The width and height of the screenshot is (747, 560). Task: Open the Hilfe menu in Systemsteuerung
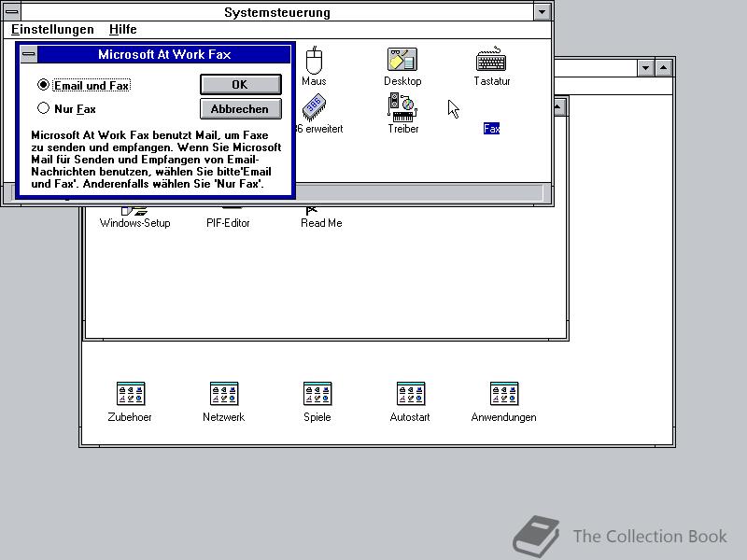click(123, 30)
